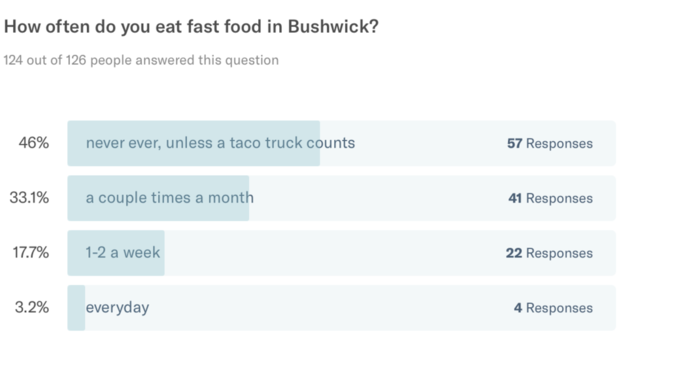Viewport: 680px width, 377px height.
Task: Click the '41 Responses' count
Action: pyautogui.click(x=550, y=198)
